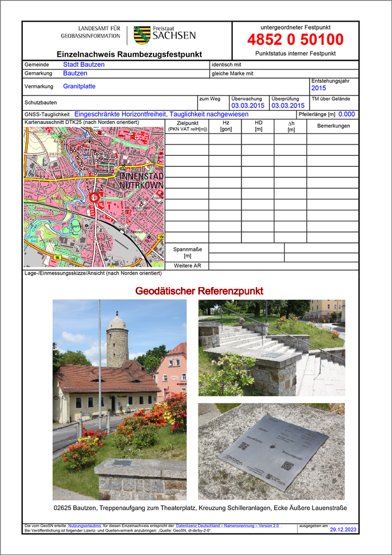Click the Entstehungsjahr value 2015
This screenshot has width=392, height=555.
click(319, 89)
